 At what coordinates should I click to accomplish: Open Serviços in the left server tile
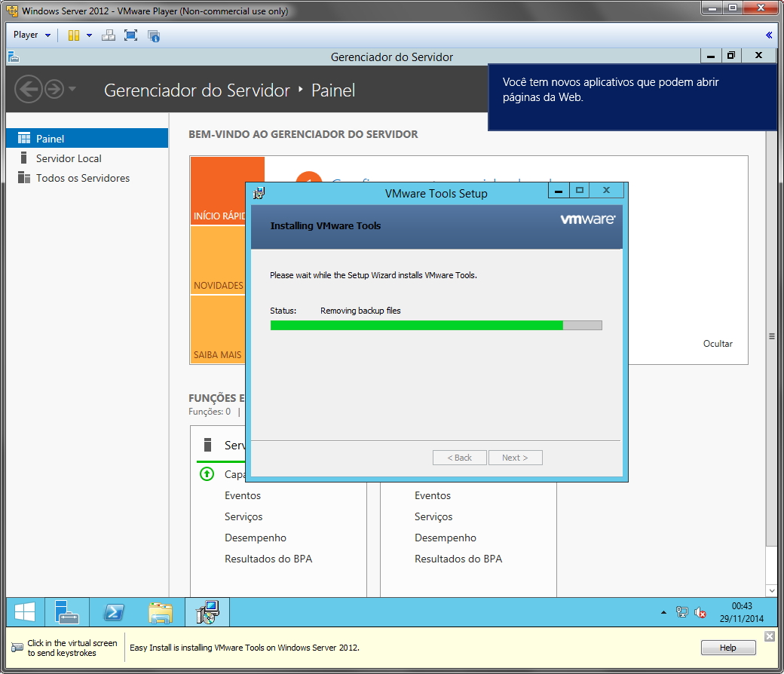point(243,516)
